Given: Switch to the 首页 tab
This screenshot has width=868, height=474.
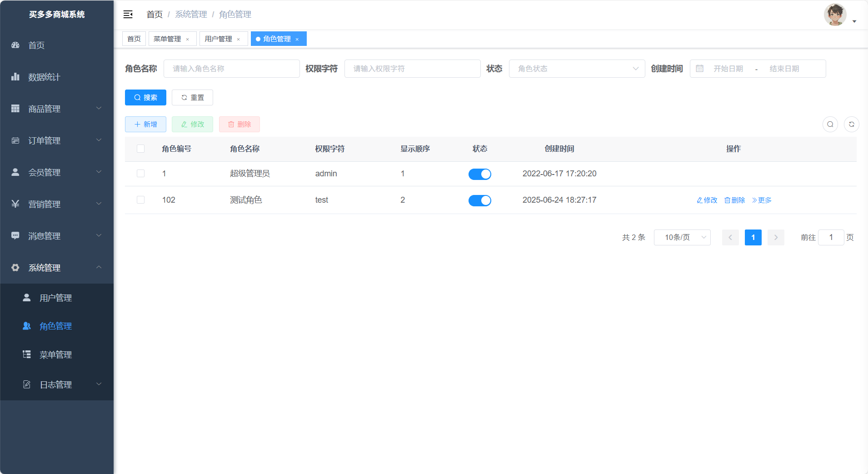Looking at the screenshot, I should click(134, 39).
